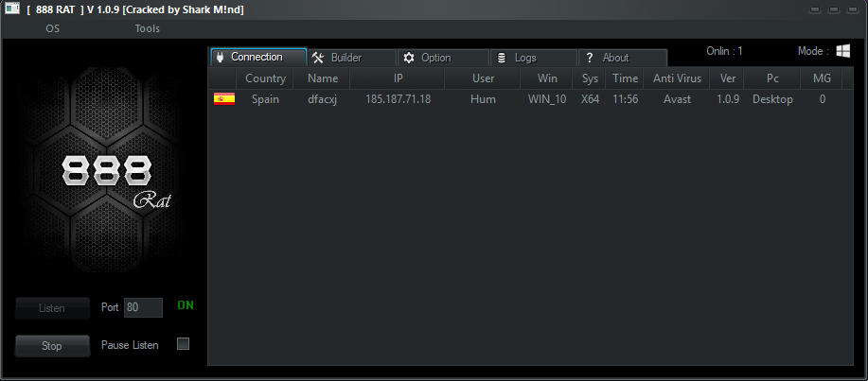Click the application icon in the title bar
This screenshot has height=381, width=868.
click(12, 9)
